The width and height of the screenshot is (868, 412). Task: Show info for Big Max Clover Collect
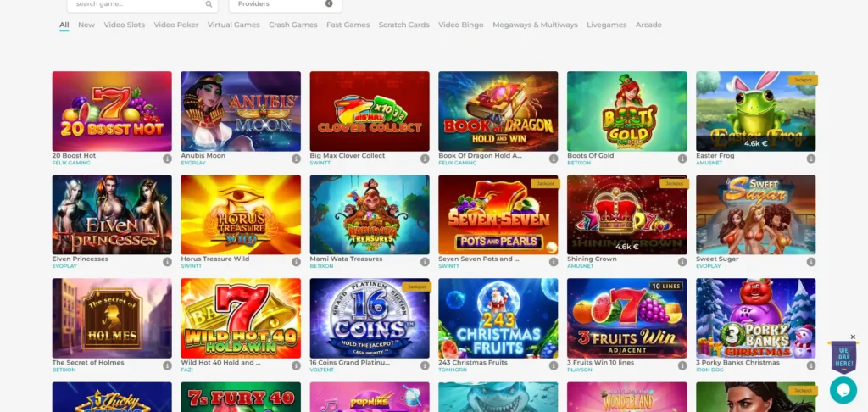click(x=425, y=159)
